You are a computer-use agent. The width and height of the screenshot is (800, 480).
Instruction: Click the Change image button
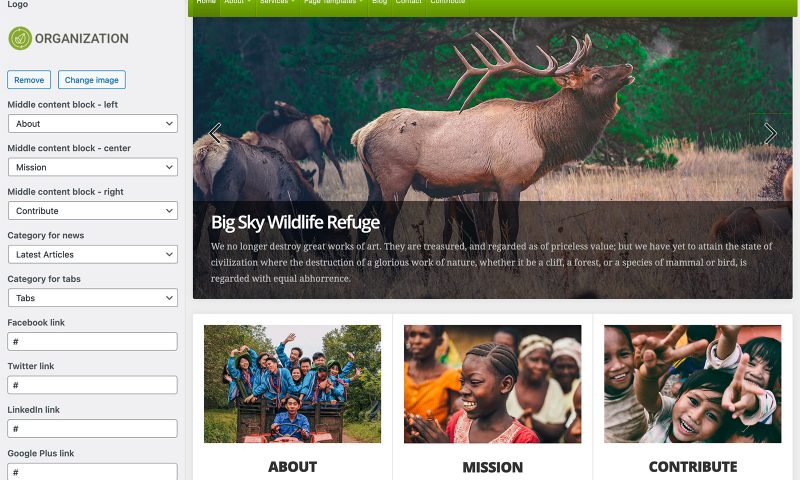(92, 80)
